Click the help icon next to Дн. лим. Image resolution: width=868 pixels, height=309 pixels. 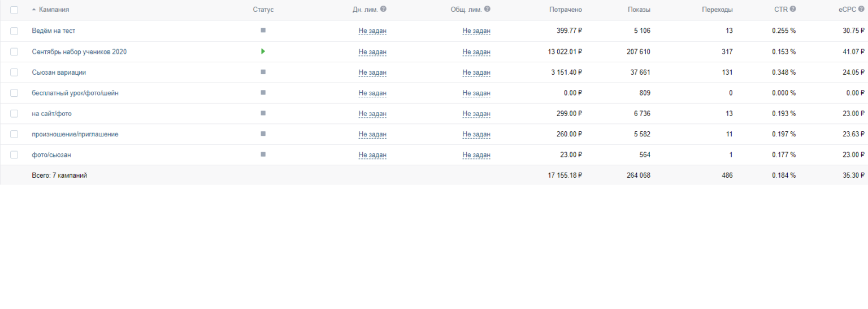(x=384, y=9)
